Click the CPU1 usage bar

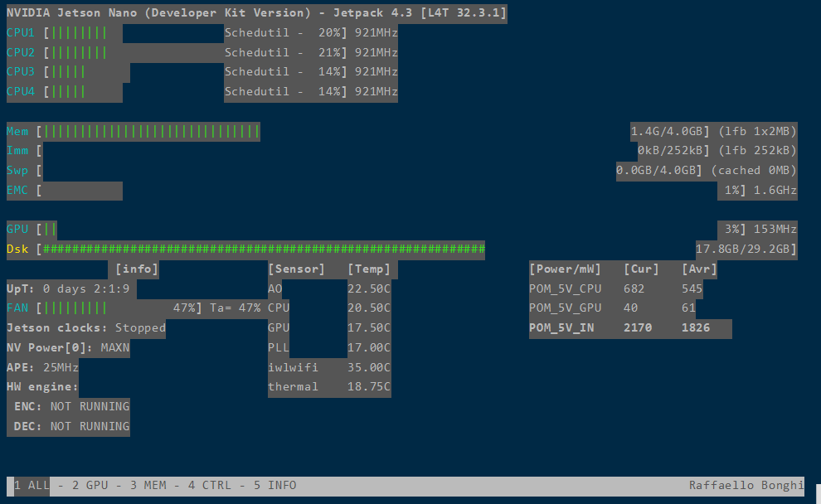(x=75, y=32)
